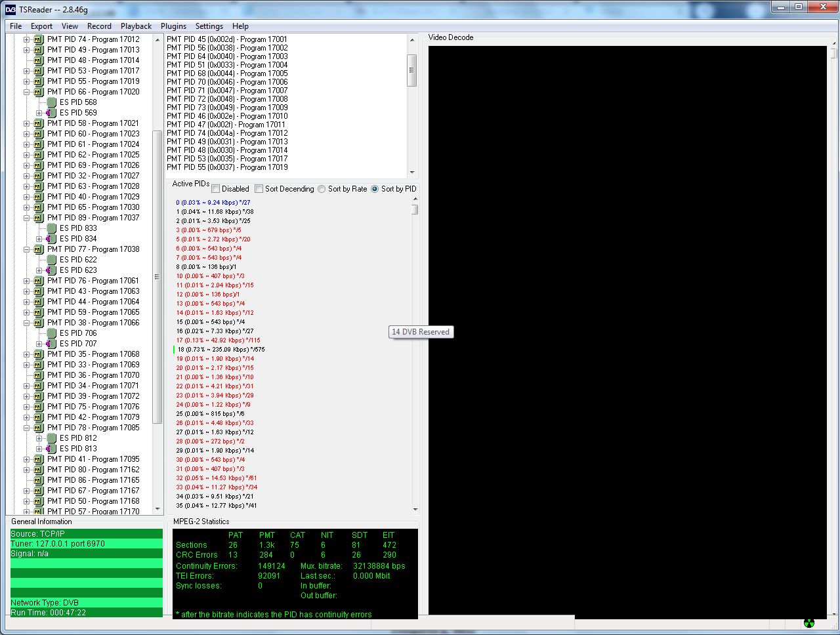Click the PMT icon for Program 17038
The width and height of the screenshot is (840, 635).
38,249
